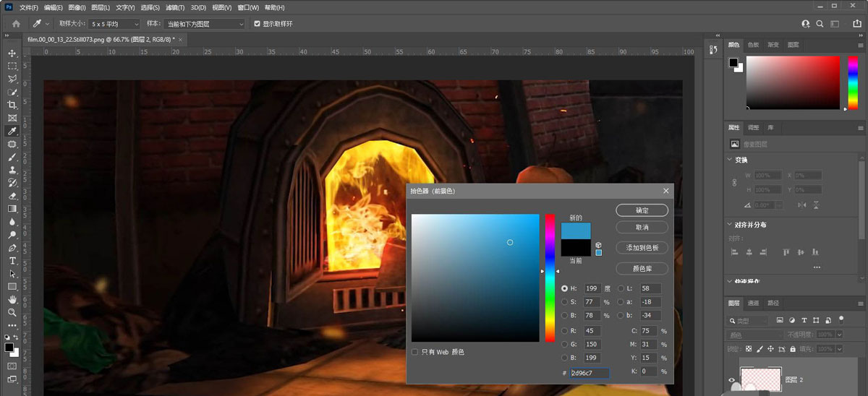Screen dimensions: 868x396
Task: Select the Crop tool
Action: 12,105
